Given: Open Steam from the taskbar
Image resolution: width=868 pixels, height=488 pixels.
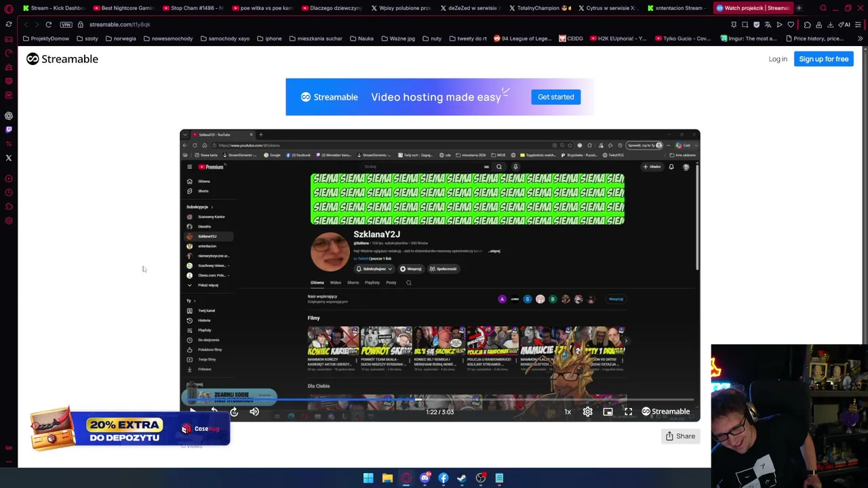Looking at the screenshot, I should pyautogui.click(x=462, y=478).
